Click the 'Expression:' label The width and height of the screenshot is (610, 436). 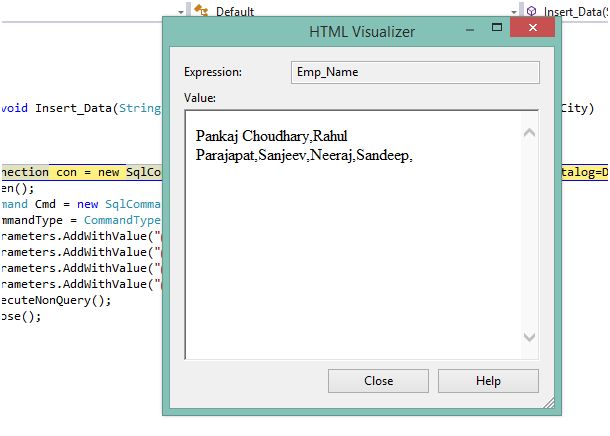[213, 72]
